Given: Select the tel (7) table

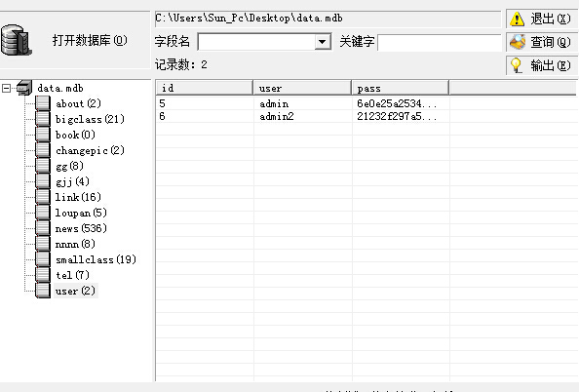Looking at the screenshot, I should point(72,276).
